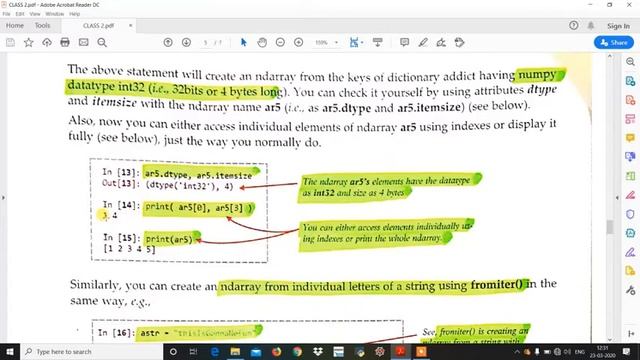This screenshot has height=360, width=640.
Task: Add a sticky note comment
Action: 404,42
